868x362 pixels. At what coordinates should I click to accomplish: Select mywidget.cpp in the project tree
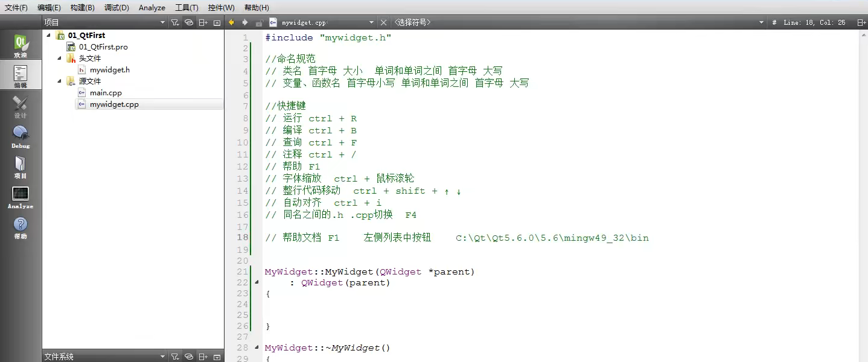coord(114,104)
